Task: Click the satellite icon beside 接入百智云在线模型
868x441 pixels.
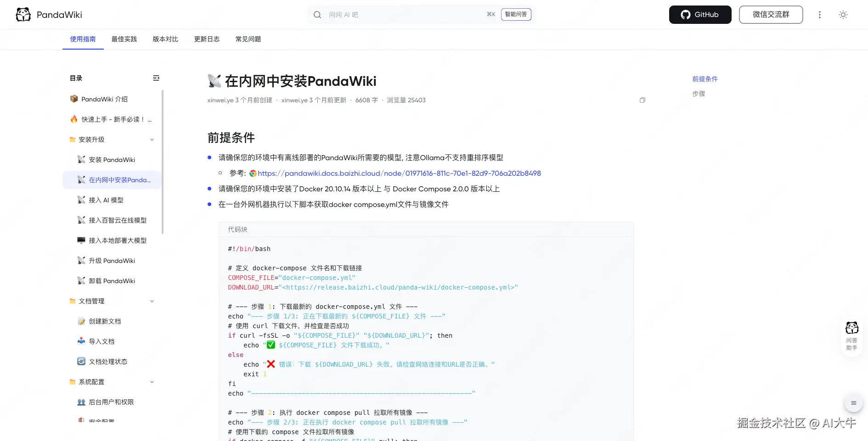Action: tap(81, 220)
